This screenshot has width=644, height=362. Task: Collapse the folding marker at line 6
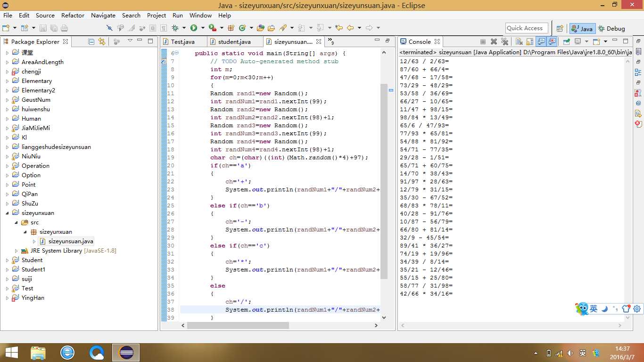tap(177, 53)
